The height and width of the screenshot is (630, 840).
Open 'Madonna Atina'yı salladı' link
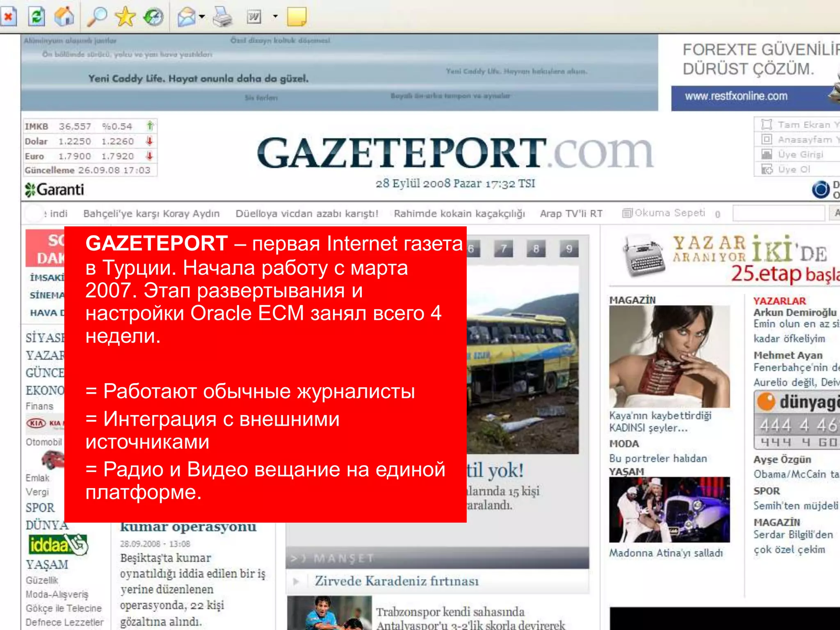[x=666, y=553]
